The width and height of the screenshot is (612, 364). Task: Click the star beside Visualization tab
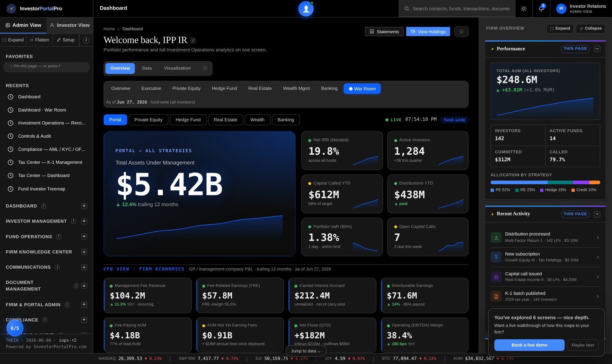click(x=205, y=68)
